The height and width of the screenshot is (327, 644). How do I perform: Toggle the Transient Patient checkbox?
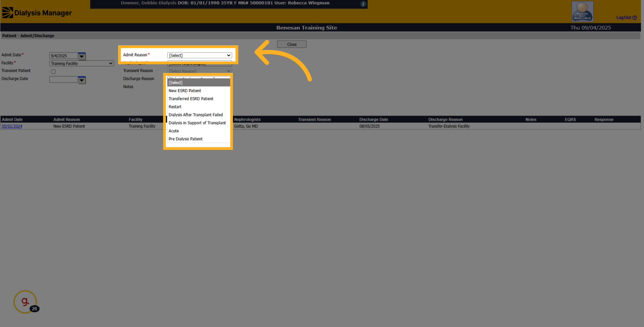click(53, 71)
